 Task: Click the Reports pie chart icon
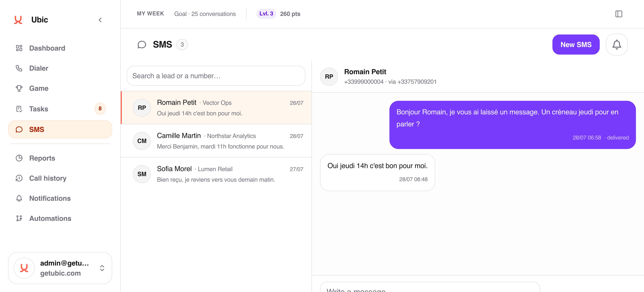pos(19,158)
